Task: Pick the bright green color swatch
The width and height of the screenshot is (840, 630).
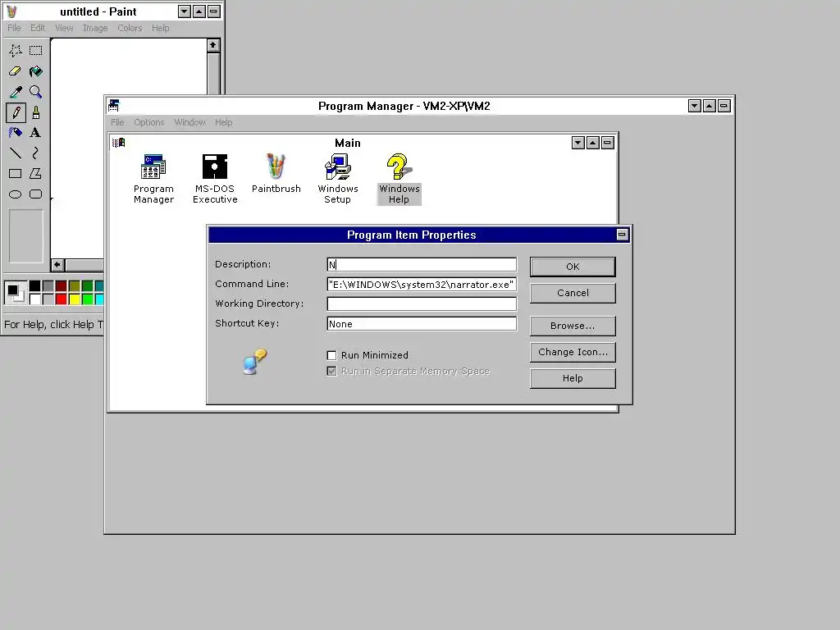Action: coord(87,299)
